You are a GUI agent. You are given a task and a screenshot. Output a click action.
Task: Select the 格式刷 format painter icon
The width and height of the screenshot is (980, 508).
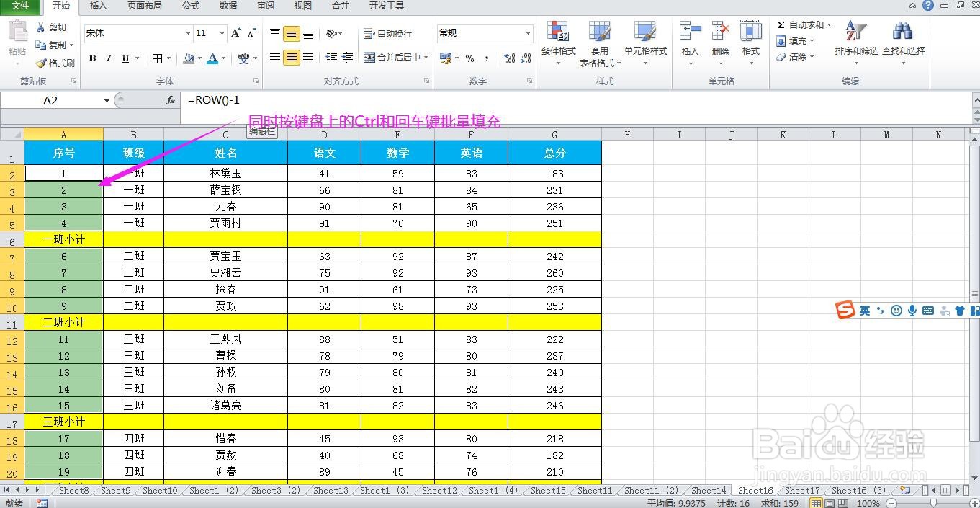(x=55, y=62)
